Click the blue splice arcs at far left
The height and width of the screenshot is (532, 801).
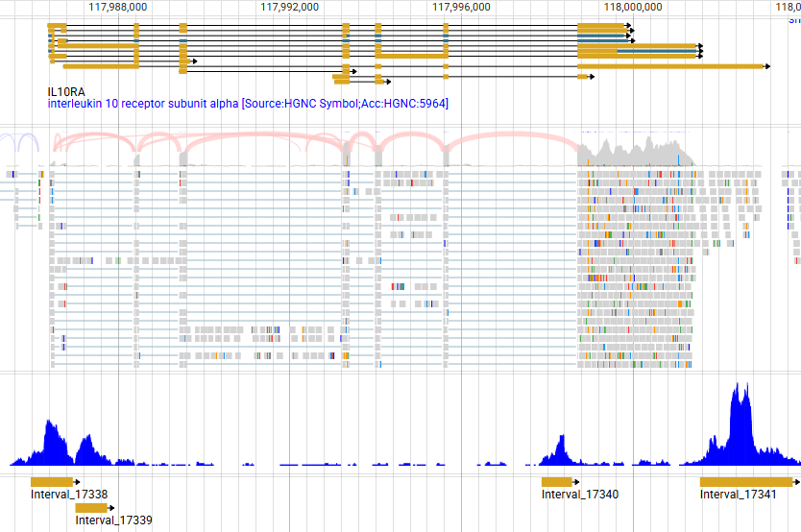tap(21, 142)
